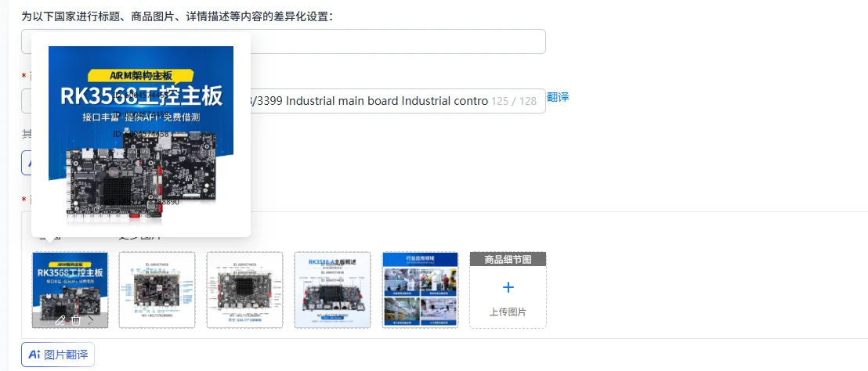Select the RK3588-A 主板概述 thumbnail

[332, 290]
